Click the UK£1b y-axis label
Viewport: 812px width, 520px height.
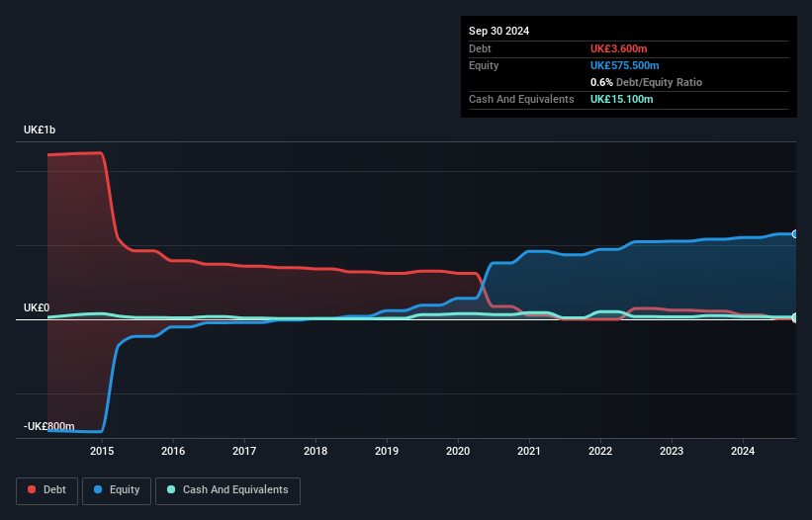pyautogui.click(x=40, y=130)
